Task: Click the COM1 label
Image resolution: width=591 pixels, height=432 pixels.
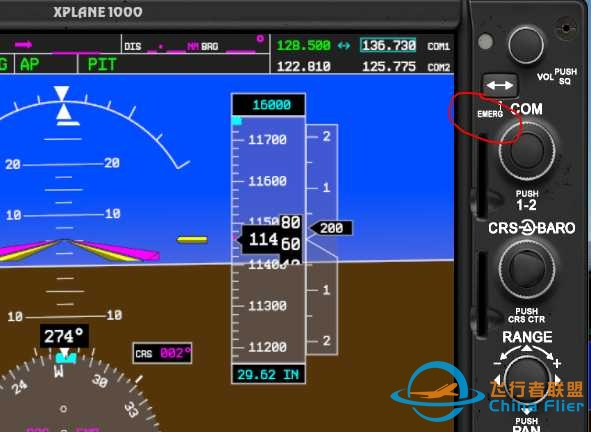Action: tap(438, 46)
